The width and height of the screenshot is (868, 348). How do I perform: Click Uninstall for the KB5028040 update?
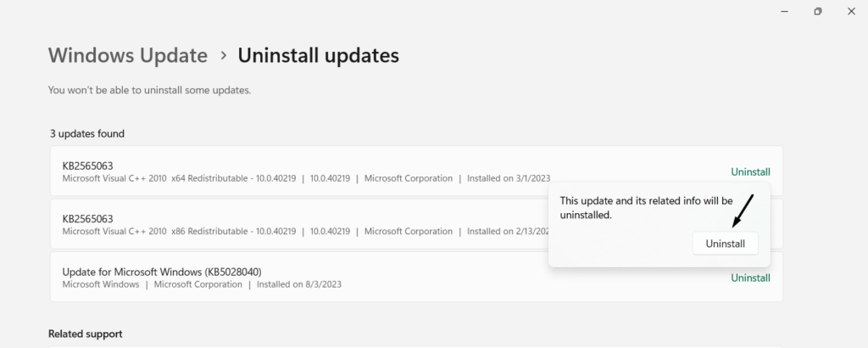(750, 278)
